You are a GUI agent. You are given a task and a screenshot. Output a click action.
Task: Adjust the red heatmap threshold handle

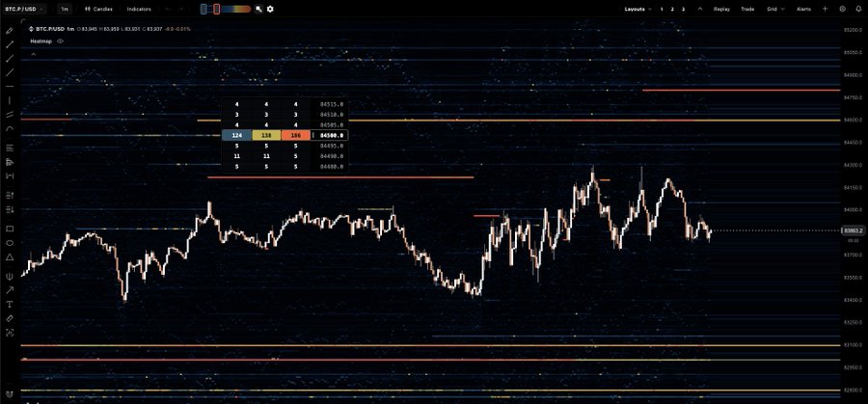[x=216, y=9]
